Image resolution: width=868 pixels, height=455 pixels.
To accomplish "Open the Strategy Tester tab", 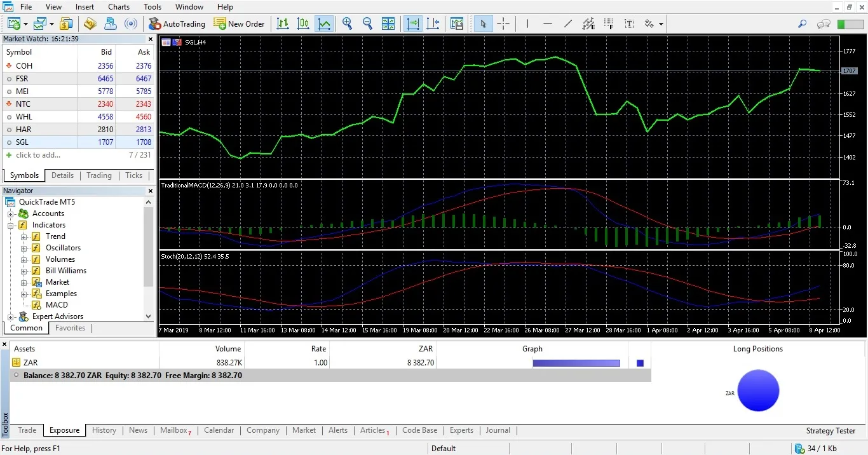I will (x=831, y=431).
